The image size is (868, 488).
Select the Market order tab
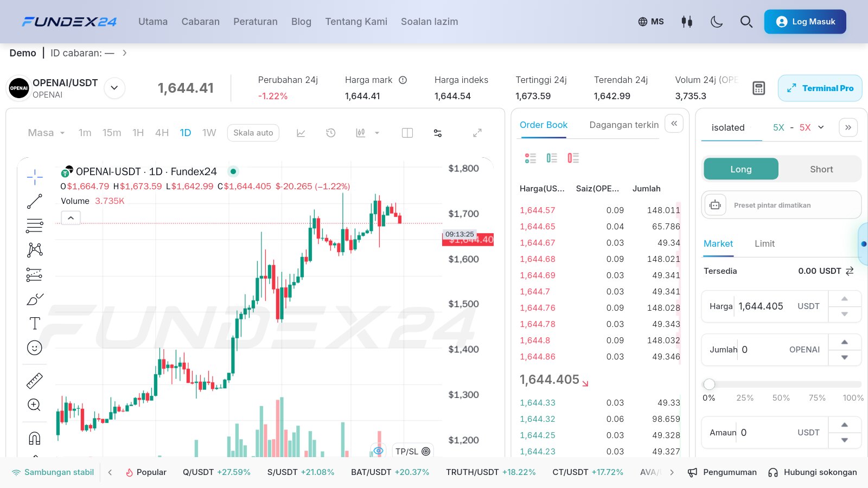tap(718, 244)
